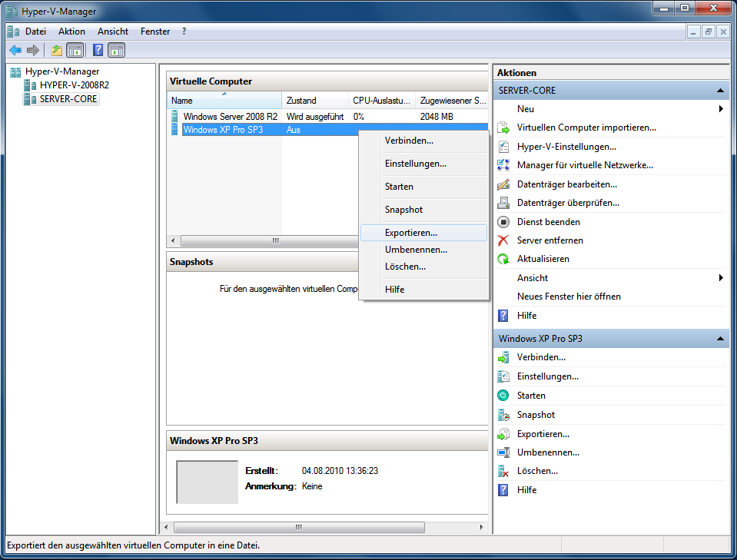Collapse the Windows XP Pro SP3 actions section
737x560 pixels.
[720, 339]
